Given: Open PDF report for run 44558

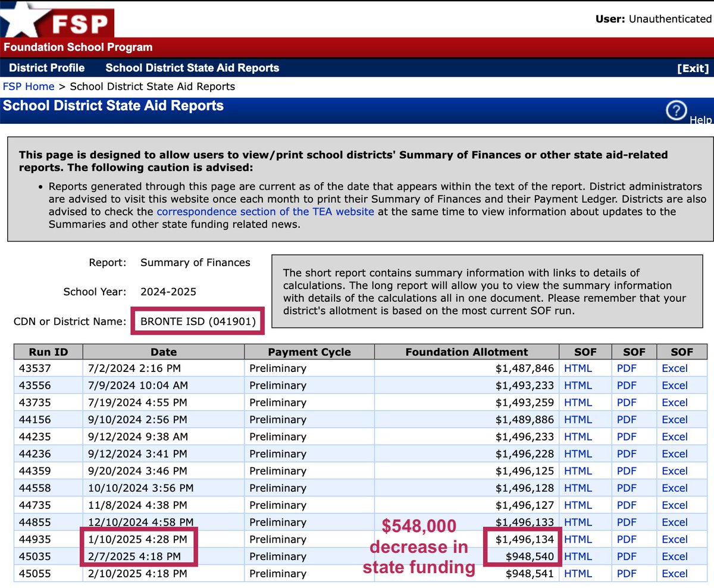Looking at the screenshot, I should click(x=627, y=488).
